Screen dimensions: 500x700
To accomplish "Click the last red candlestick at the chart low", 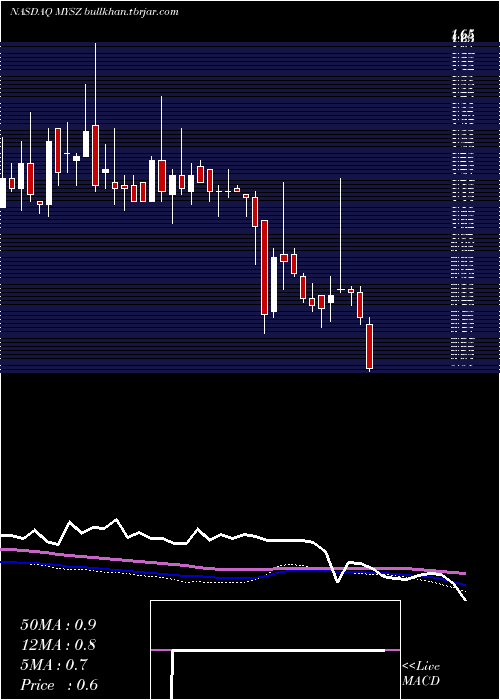I will click(x=369, y=344).
